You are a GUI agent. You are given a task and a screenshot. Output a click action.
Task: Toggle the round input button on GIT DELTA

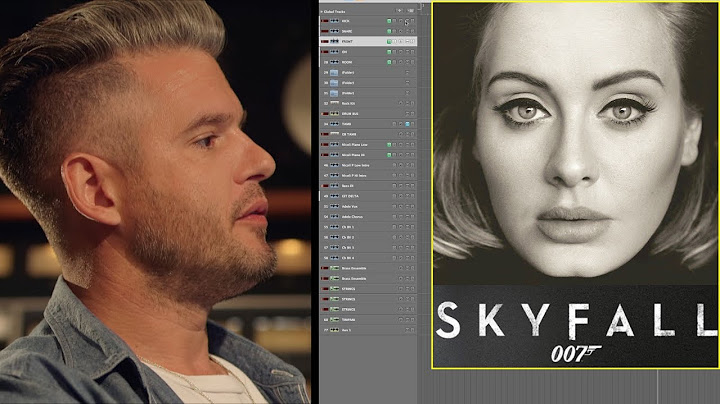pos(401,196)
